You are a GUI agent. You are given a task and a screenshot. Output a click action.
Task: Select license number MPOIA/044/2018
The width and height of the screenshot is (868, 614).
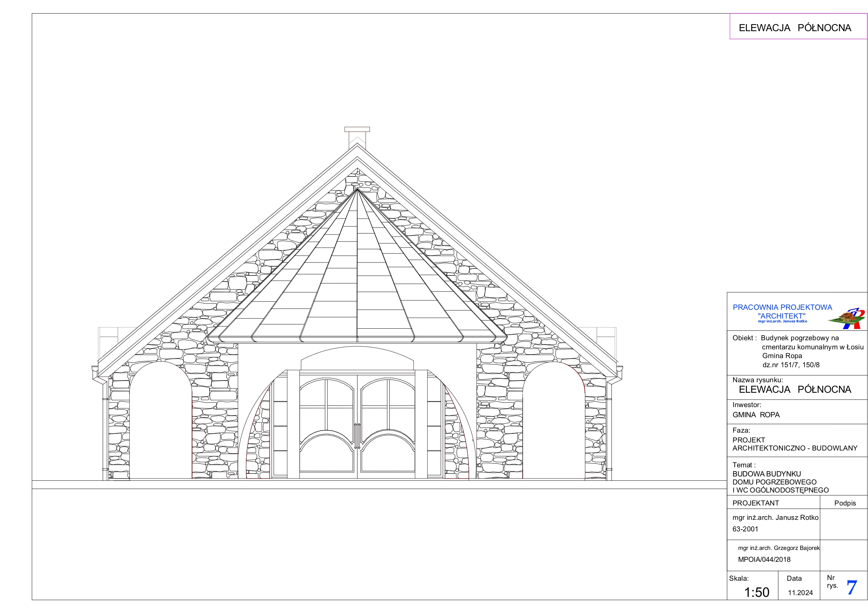764,559
